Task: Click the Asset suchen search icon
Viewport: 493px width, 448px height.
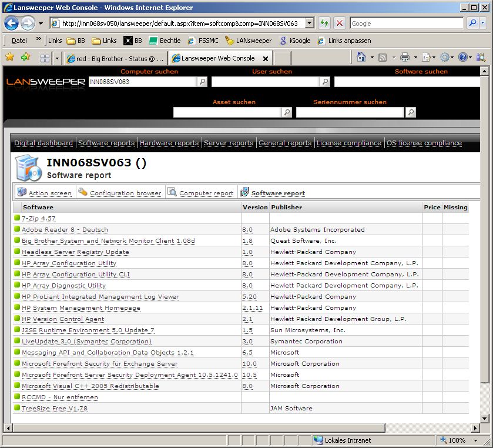Action: [x=287, y=112]
